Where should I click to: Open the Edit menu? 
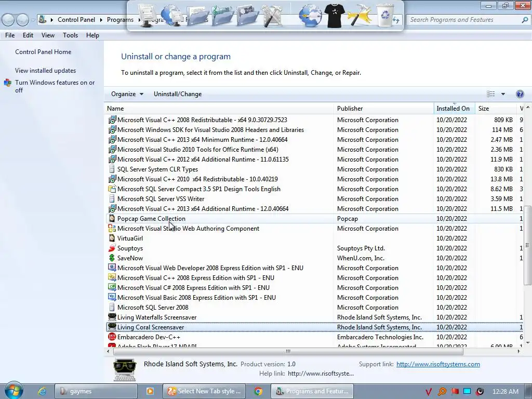(28, 35)
